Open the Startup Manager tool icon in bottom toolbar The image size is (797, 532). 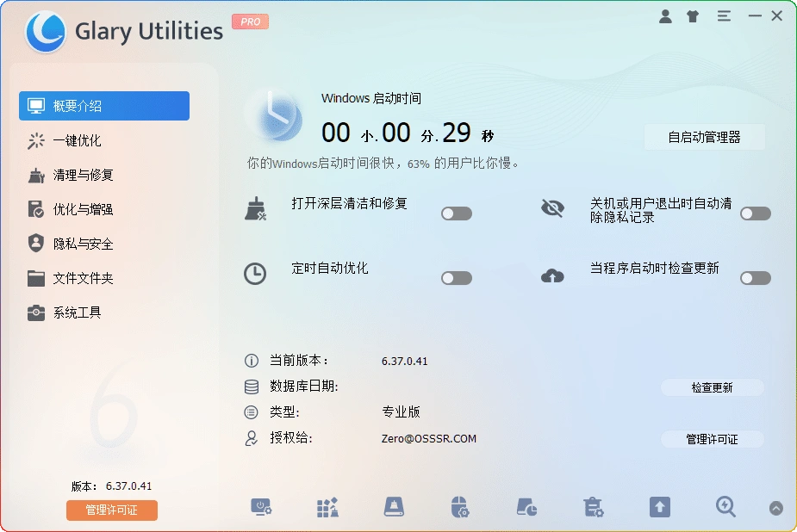pos(262,508)
